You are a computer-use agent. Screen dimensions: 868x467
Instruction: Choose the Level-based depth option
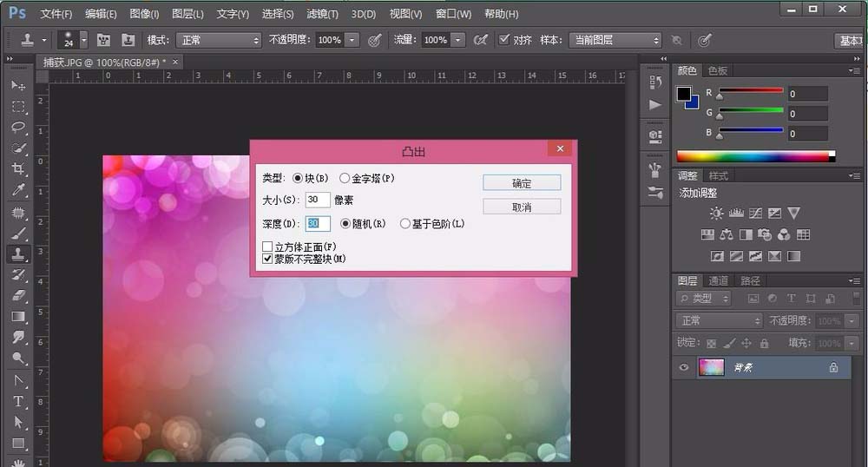coord(405,224)
